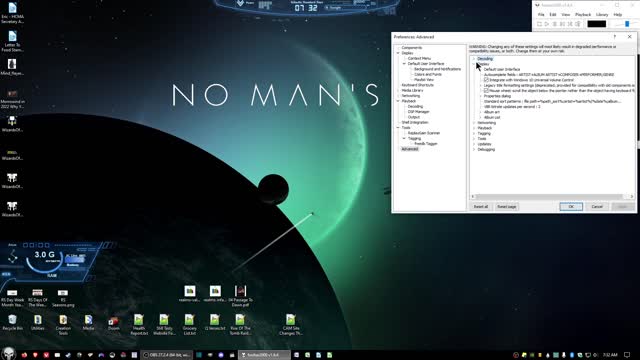Select Output page under Playback

click(413, 117)
